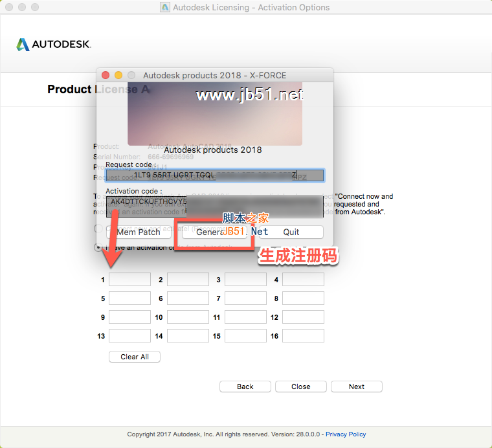Viewport: 492px width, 448px height.
Task: Click activation code input box 3
Action: pyautogui.click(x=245, y=279)
